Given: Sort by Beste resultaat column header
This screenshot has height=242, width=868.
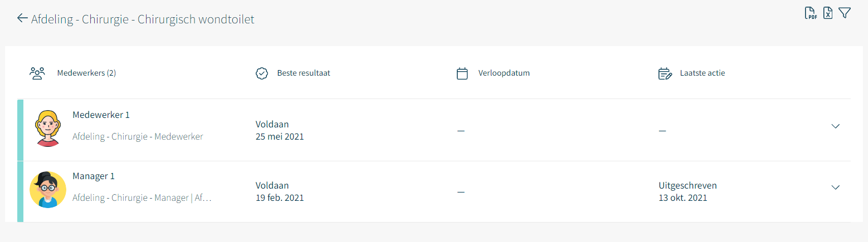Looking at the screenshot, I should point(304,73).
